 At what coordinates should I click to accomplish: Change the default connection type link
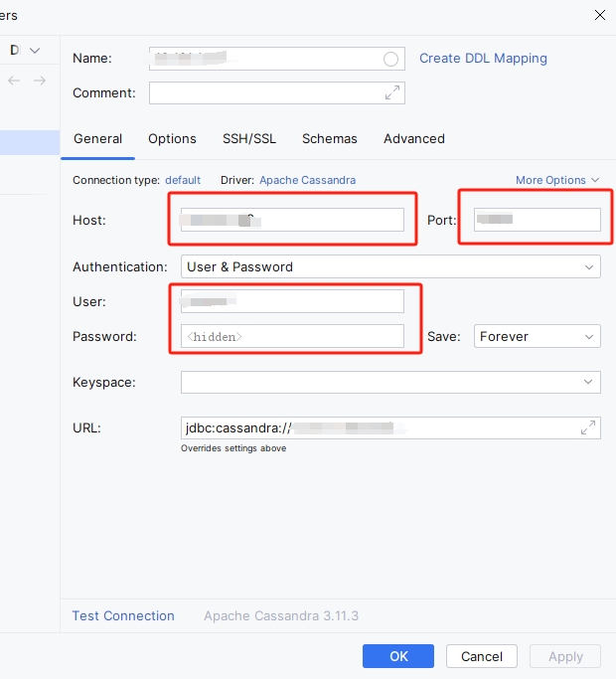click(x=183, y=180)
